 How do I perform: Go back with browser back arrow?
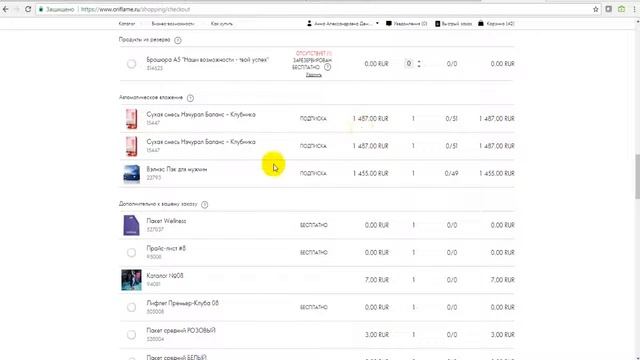click(x=6, y=9)
